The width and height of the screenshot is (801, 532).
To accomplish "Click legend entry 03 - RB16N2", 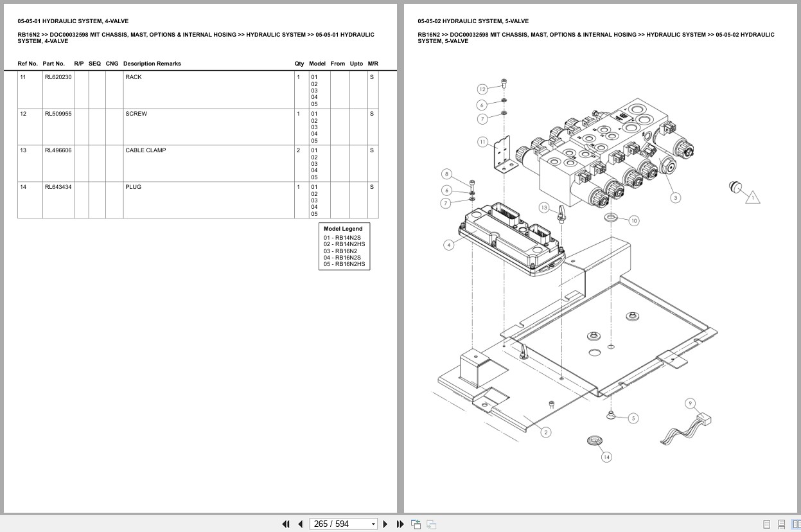I will 340,251.
